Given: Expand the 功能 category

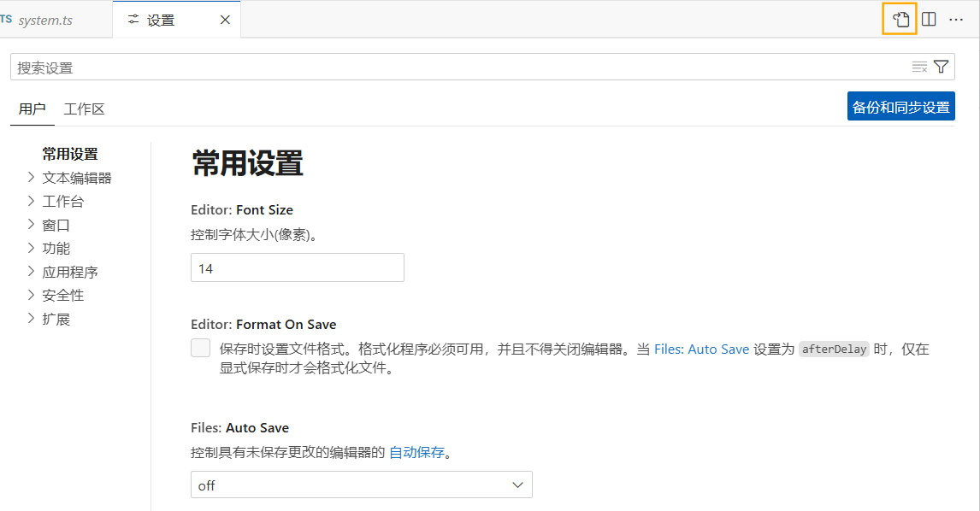Looking at the screenshot, I should tap(31, 248).
